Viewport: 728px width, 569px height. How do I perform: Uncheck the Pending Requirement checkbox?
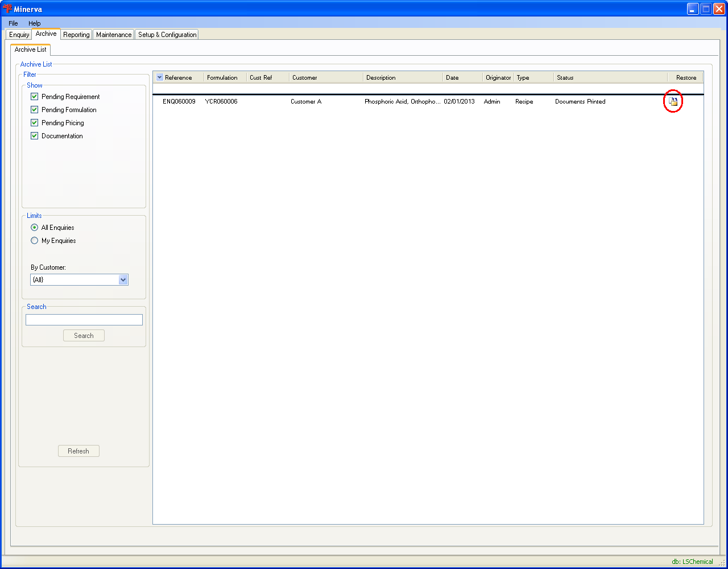35,97
